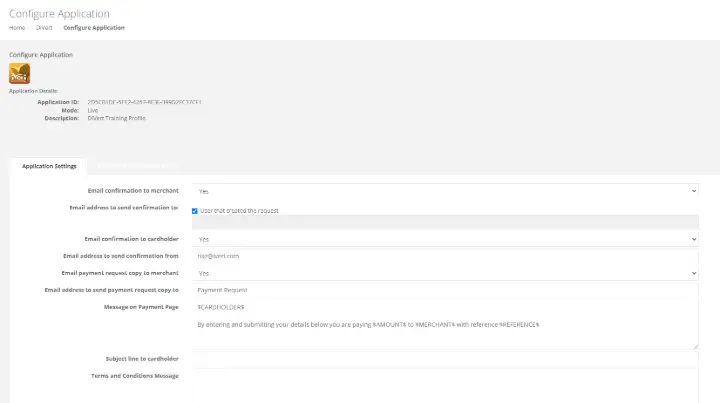
Task: Open Email payment request copy to merchant dropdown
Action: point(445,273)
